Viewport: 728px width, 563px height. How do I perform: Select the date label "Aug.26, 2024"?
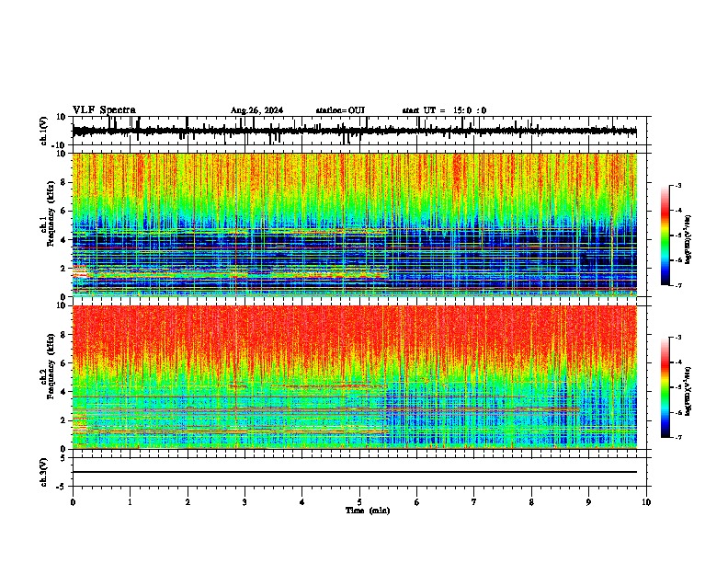256,110
